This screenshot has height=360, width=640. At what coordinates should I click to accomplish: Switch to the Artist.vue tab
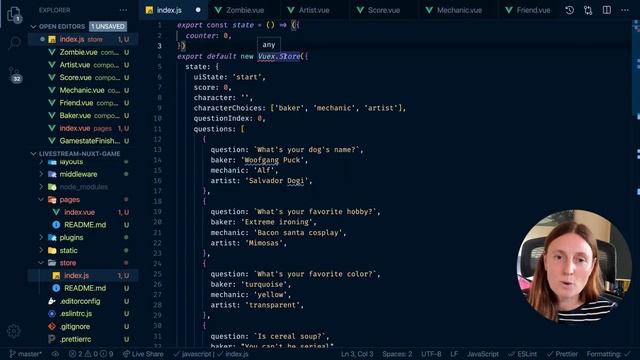tap(313, 10)
